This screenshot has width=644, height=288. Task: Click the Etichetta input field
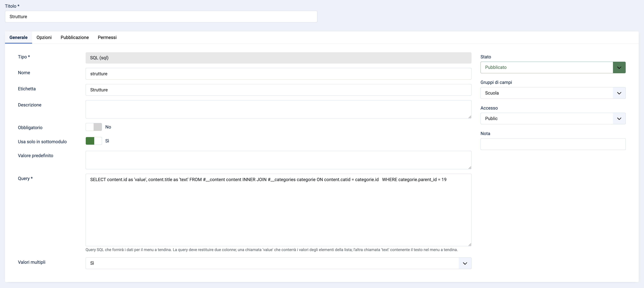click(278, 90)
